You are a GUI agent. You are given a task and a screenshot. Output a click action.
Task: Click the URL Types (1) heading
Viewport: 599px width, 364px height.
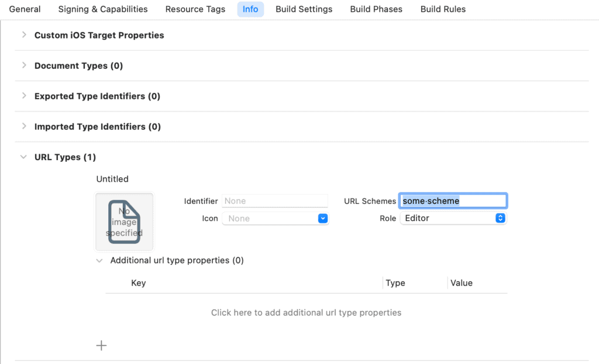point(66,157)
